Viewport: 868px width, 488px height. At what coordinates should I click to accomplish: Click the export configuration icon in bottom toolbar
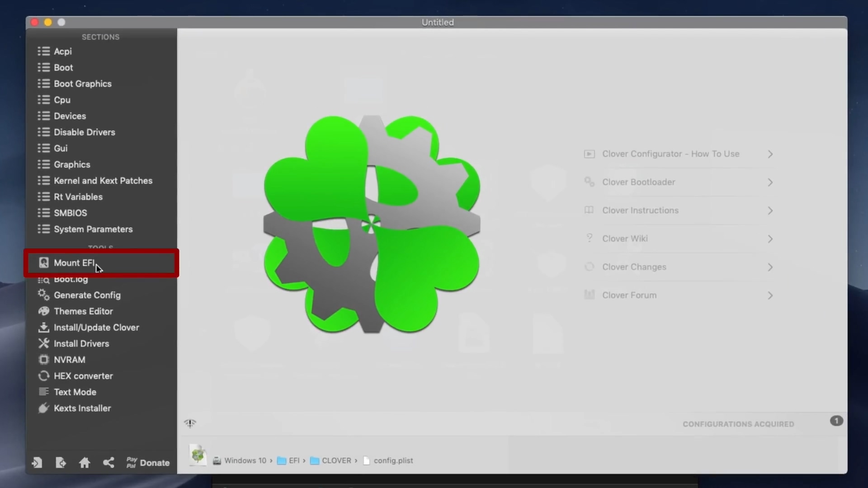tap(61, 463)
